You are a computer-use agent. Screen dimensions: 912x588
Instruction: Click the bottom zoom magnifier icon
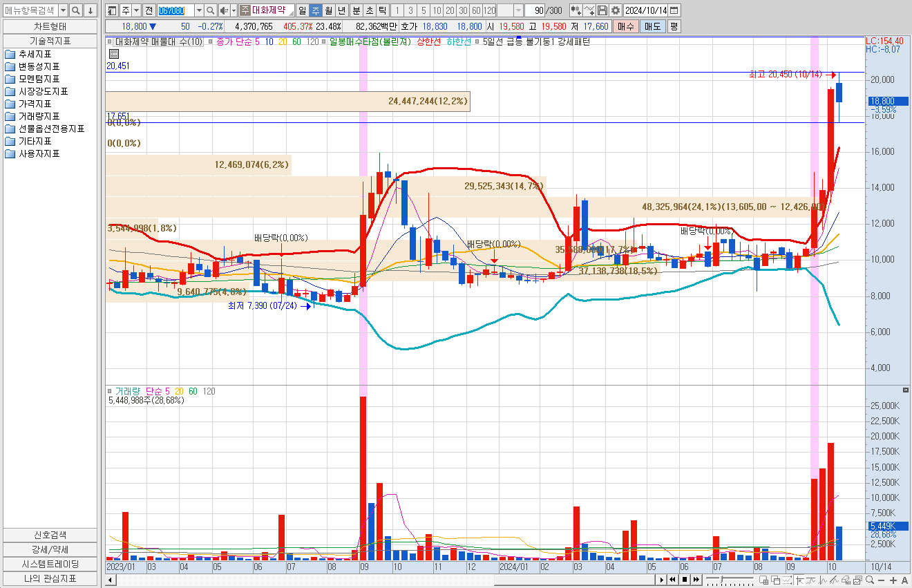point(870,580)
